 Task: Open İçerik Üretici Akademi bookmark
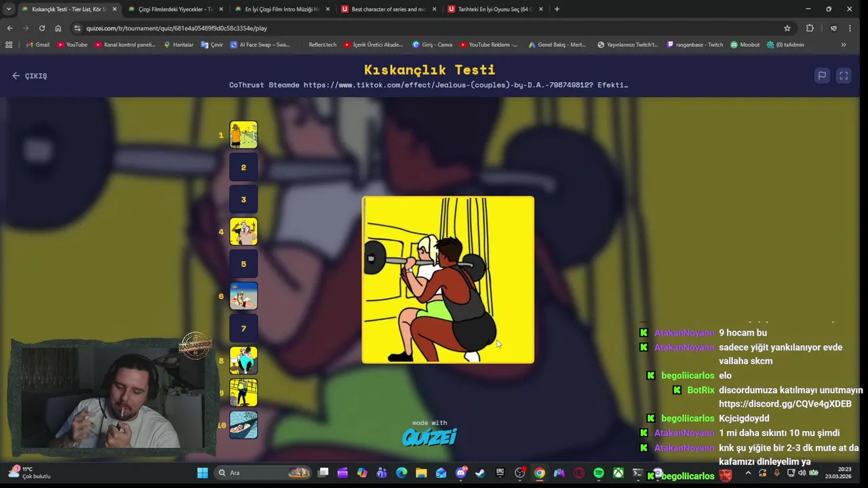point(374,45)
